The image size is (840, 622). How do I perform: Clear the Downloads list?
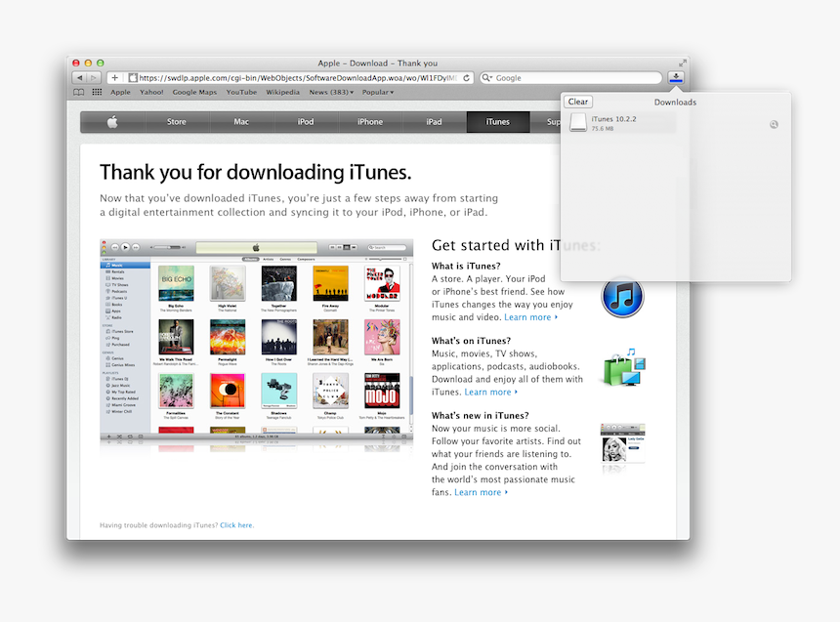(x=578, y=102)
